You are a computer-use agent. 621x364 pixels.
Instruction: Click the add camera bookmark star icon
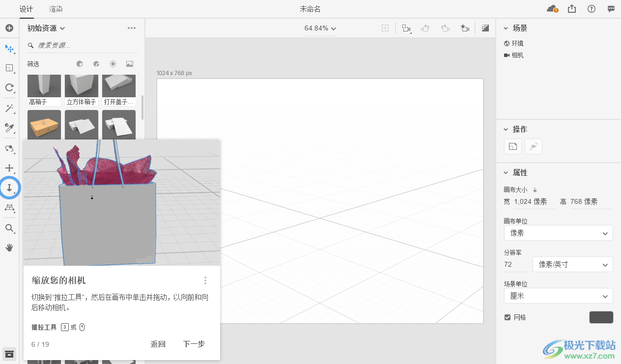(465, 28)
